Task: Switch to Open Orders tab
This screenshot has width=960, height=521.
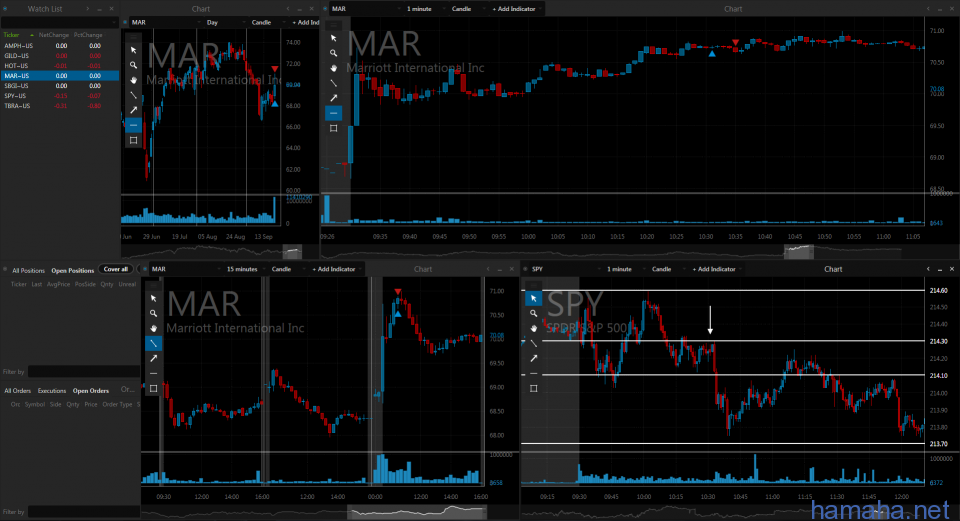Action: tap(91, 391)
